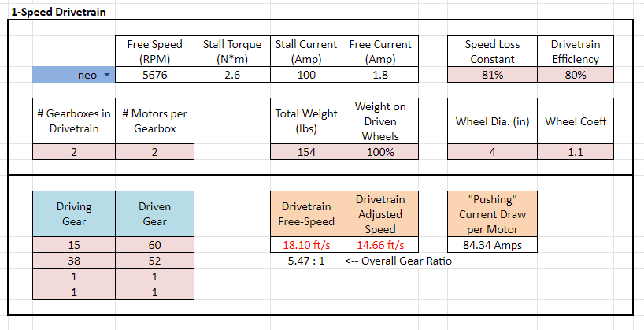Select the Speed Loss Constant 81% cell
The width and height of the screenshot is (644, 330).
click(492, 75)
